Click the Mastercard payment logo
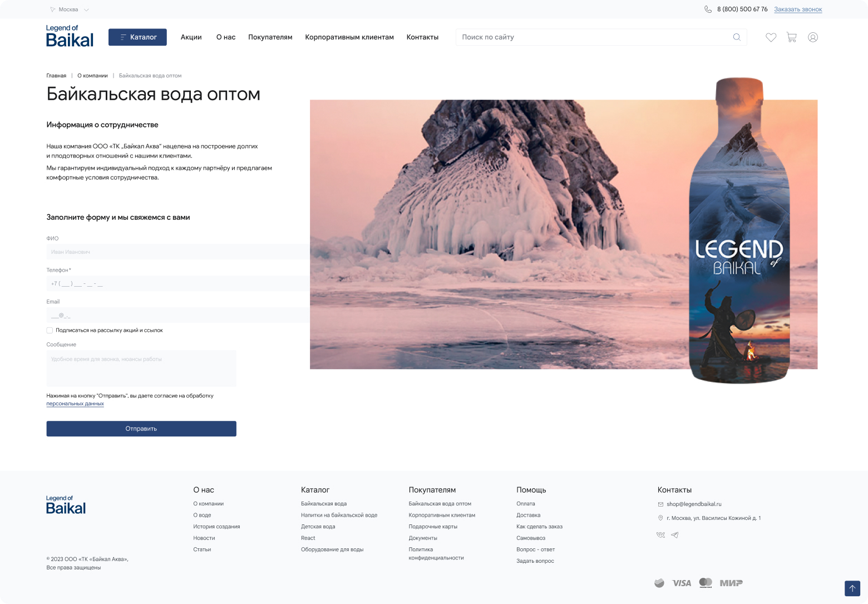 pyautogui.click(x=706, y=583)
